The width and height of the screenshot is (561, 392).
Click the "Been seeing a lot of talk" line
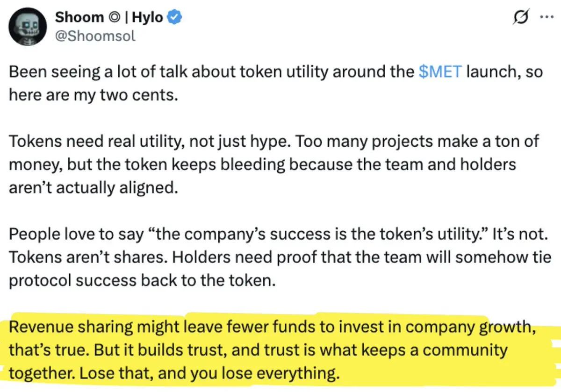(276, 73)
